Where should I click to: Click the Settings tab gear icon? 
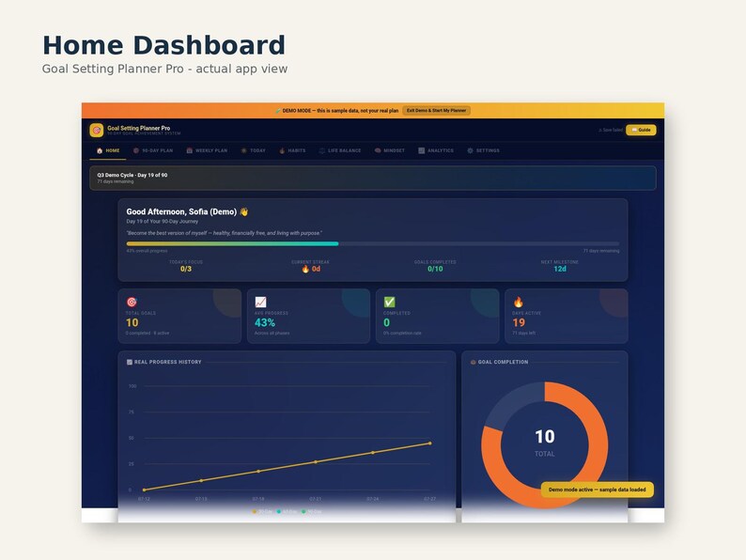(x=470, y=150)
